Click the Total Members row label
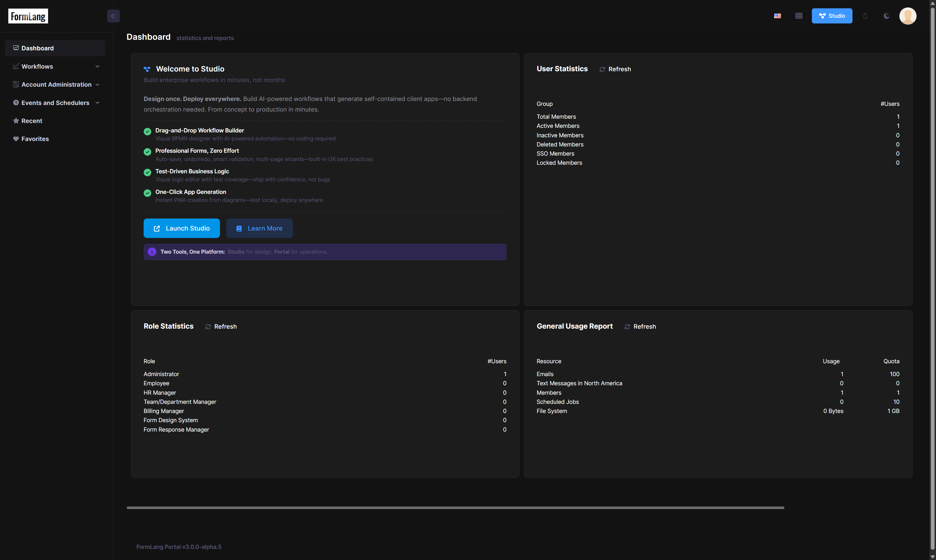Image resolution: width=936 pixels, height=560 pixels. coord(556,117)
